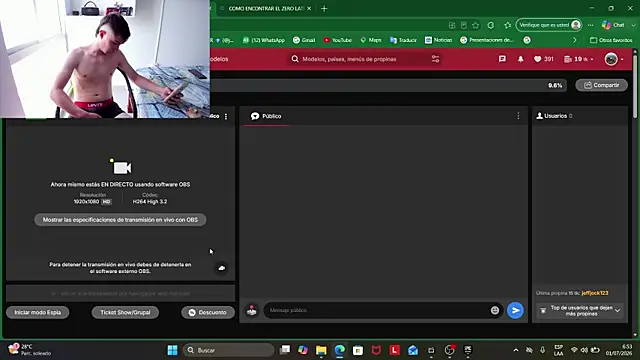Open the Windows Start menu
The image size is (640, 360).
[173, 350]
